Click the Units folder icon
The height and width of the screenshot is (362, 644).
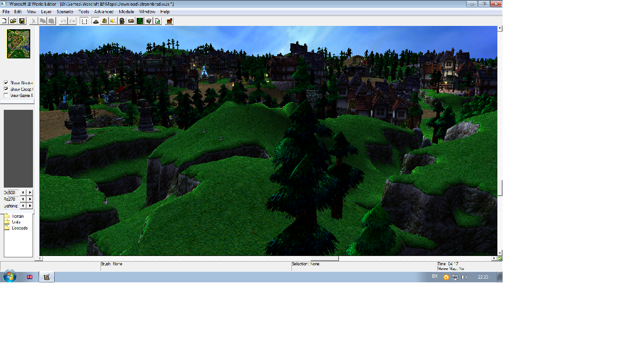[x=7, y=222]
